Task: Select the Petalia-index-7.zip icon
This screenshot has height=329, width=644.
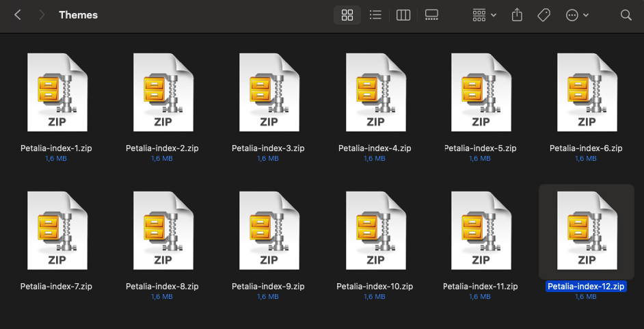Action: point(57,231)
